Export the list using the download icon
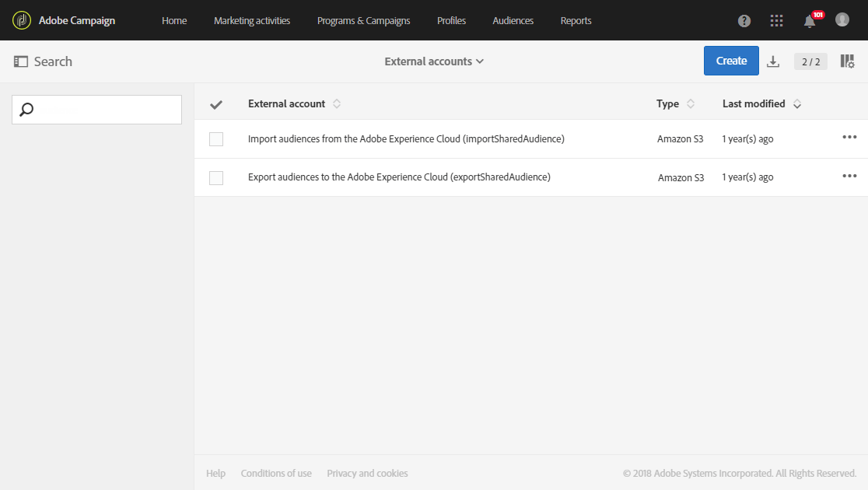The width and height of the screenshot is (868, 490). tap(773, 61)
